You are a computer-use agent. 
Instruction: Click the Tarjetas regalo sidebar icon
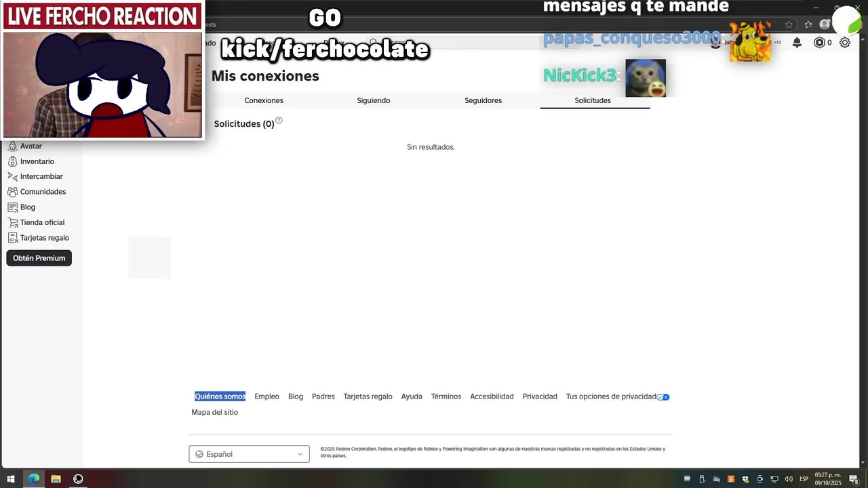(x=12, y=238)
